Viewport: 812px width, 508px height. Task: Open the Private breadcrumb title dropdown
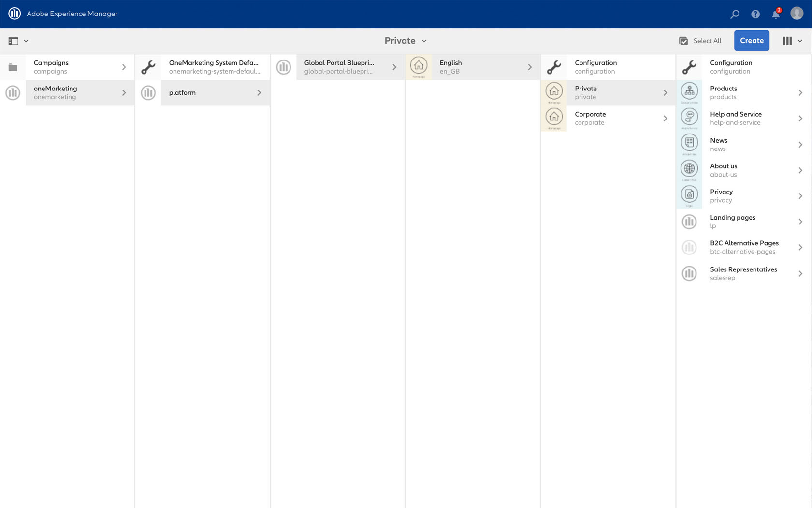click(406, 41)
